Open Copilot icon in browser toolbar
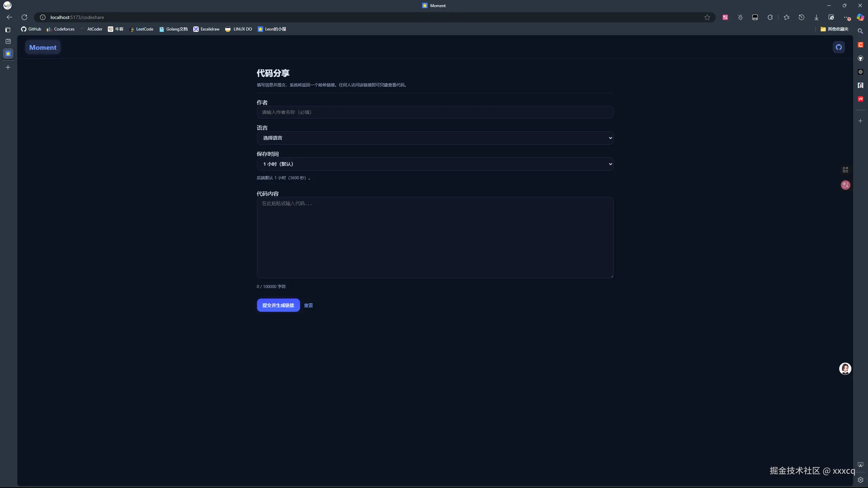Screen dimensions: 868x488 [860, 17]
